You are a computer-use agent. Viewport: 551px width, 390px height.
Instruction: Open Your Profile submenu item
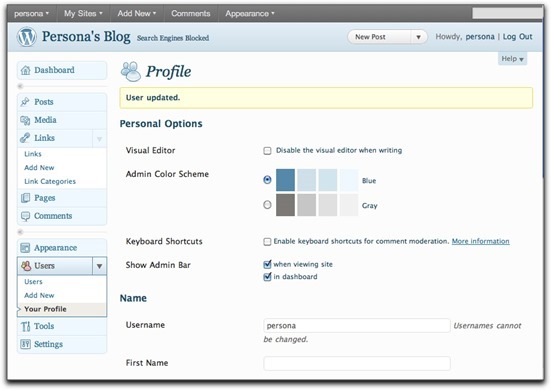tap(45, 309)
